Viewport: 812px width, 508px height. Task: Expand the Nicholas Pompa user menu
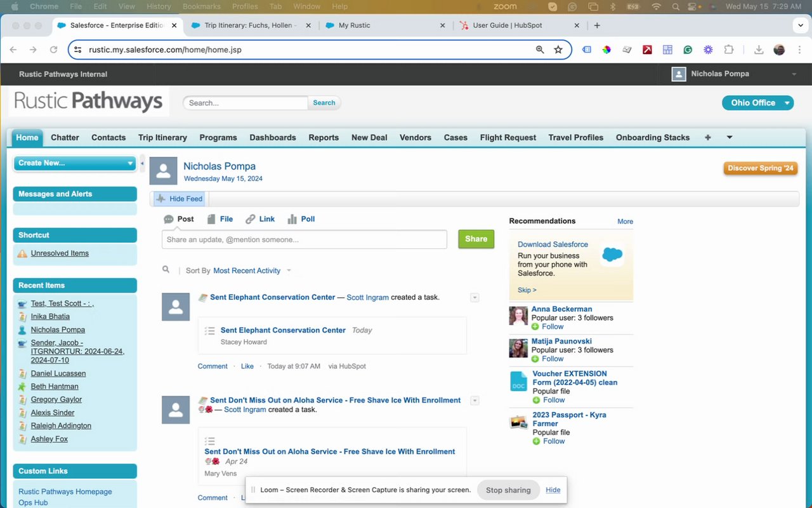tap(794, 74)
